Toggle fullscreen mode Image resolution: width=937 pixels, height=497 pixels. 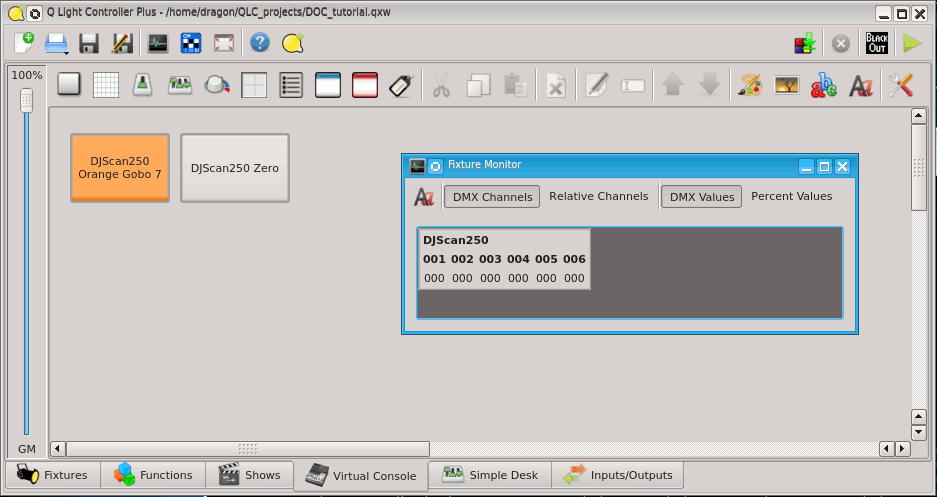point(223,43)
